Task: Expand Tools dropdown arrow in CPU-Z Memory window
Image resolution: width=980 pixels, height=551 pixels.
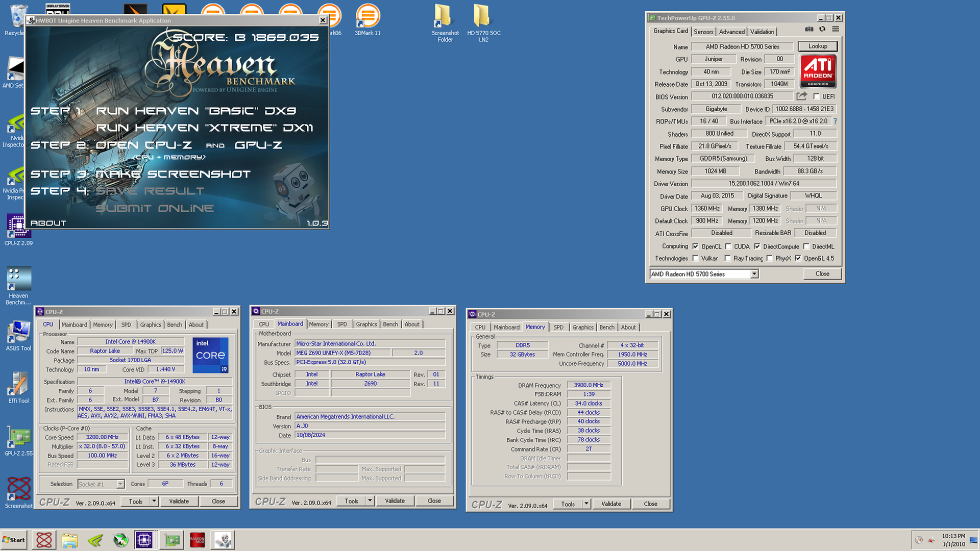Action: coord(586,504)
